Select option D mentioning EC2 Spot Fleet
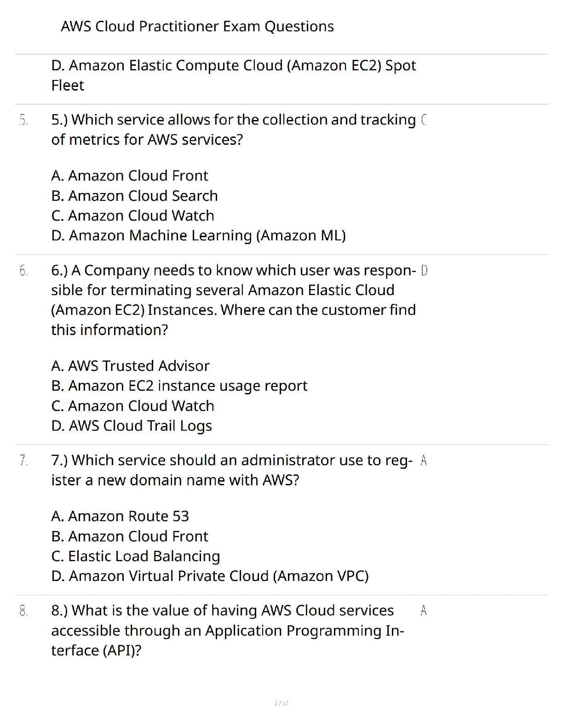The width and height of the screenshot is (563, 728). click(x=233, y=75)
